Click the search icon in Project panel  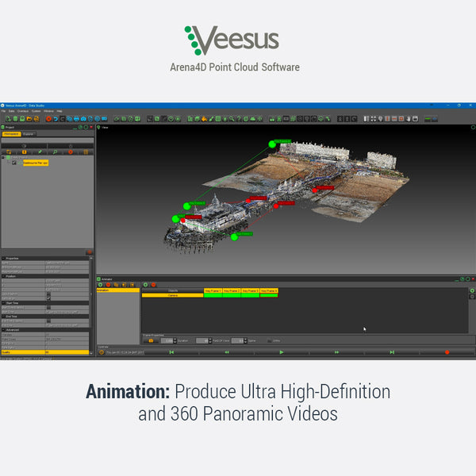[55, 152]
